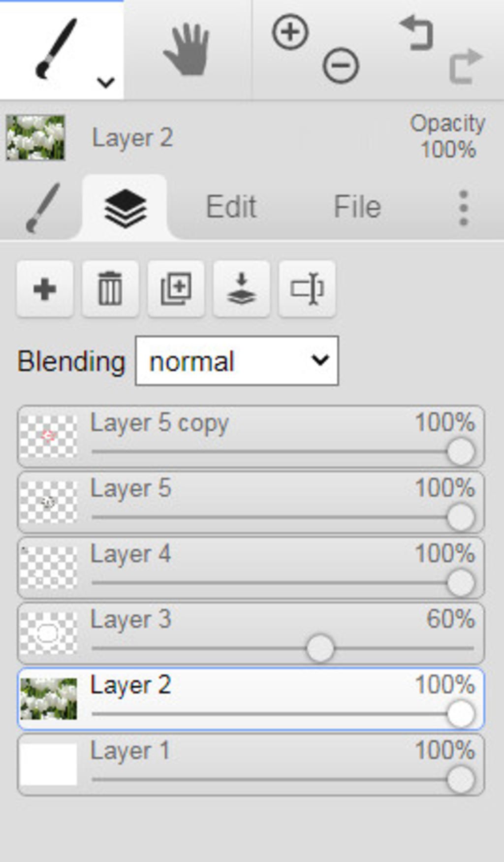This screenshot has height=862, width=504.
Task: Delete the layer using the trash icon
Action: (x=110, y=289)
